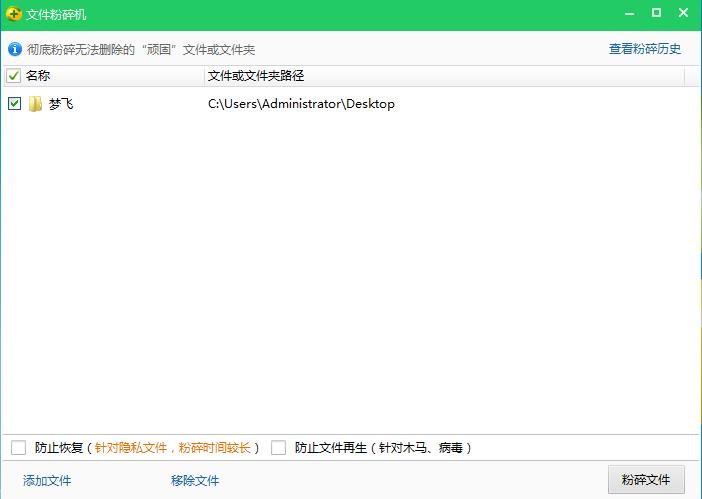Toggle the select-all checkbox beside 名称
702x499 pixels.
(x=13, y=76)
